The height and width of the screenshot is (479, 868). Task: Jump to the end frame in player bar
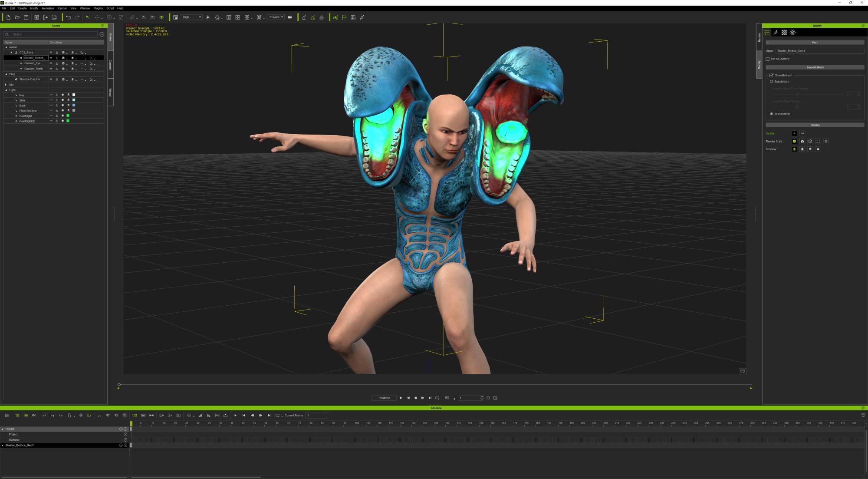[430, 398]
